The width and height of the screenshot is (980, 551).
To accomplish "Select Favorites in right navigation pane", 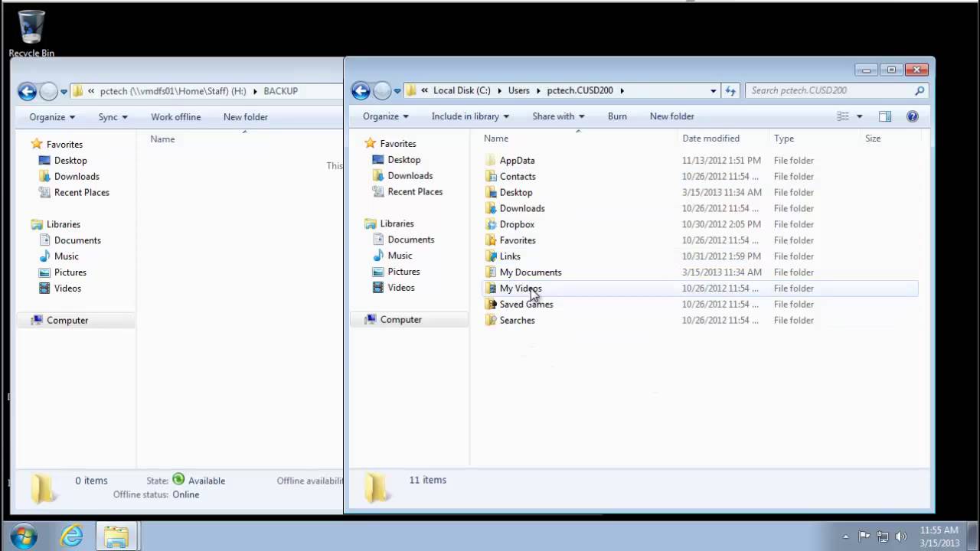I will pos(397,144).
